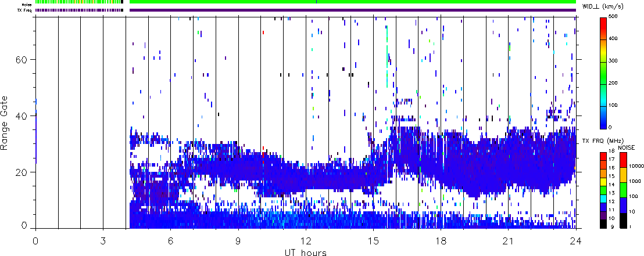Screen dimensions: 644x256
Task: Click the small "Noise" strip label at top left
Action: [28, 5]
